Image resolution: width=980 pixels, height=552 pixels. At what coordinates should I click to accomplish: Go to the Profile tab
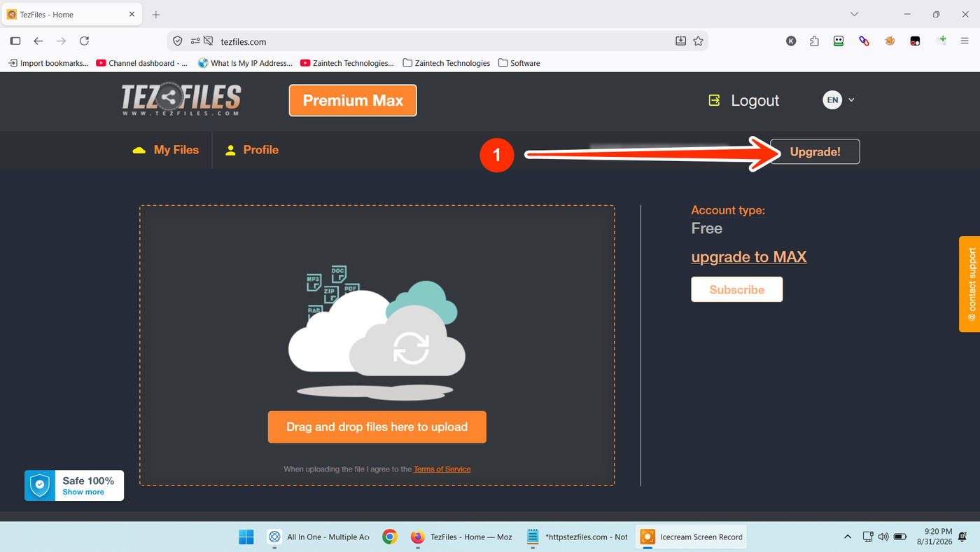click(252, 150)
